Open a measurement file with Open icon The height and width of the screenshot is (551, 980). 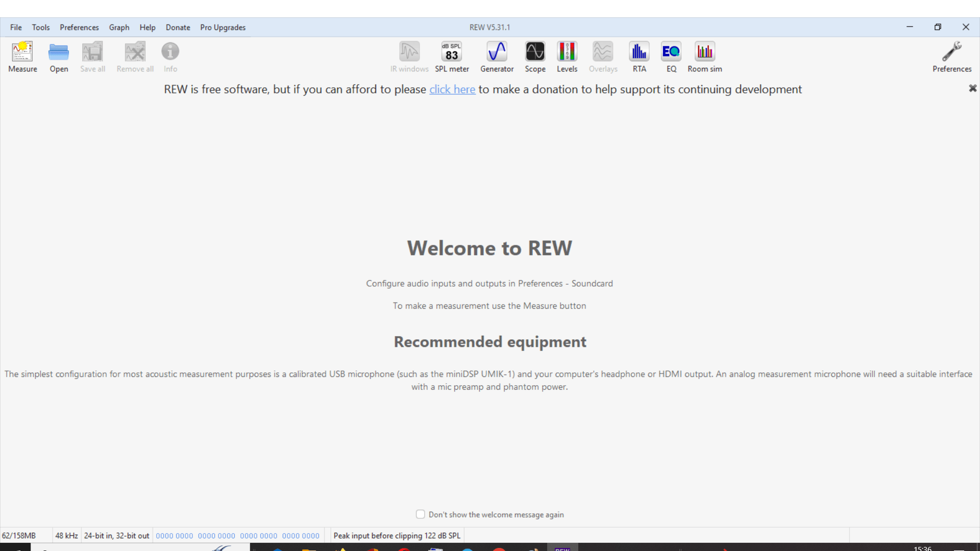(59, 57)
